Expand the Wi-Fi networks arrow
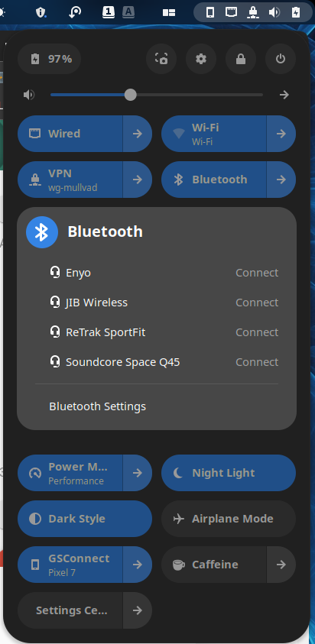This screenshot has width=315, height=644. click(x=281, y=134)
